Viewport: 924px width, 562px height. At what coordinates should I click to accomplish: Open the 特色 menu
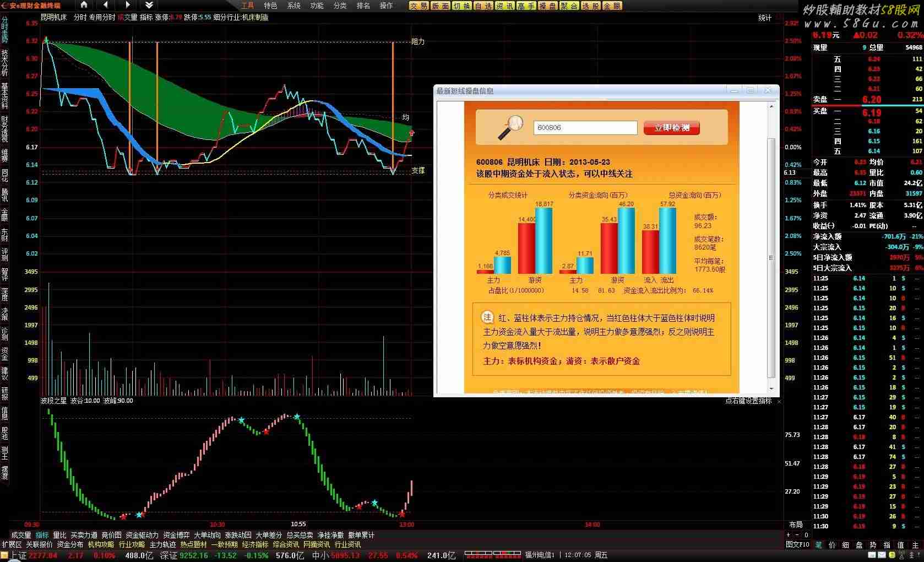pos(270,6)
